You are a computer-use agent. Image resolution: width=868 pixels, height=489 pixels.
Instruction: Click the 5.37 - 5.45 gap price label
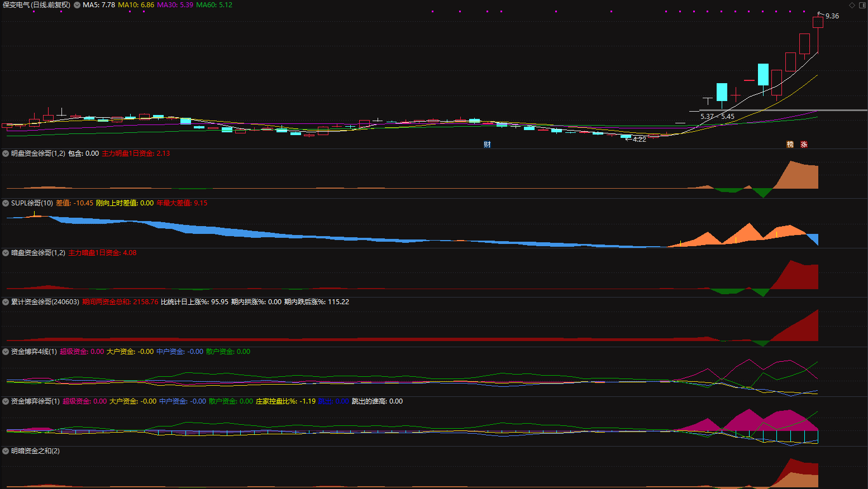[717, 117]
